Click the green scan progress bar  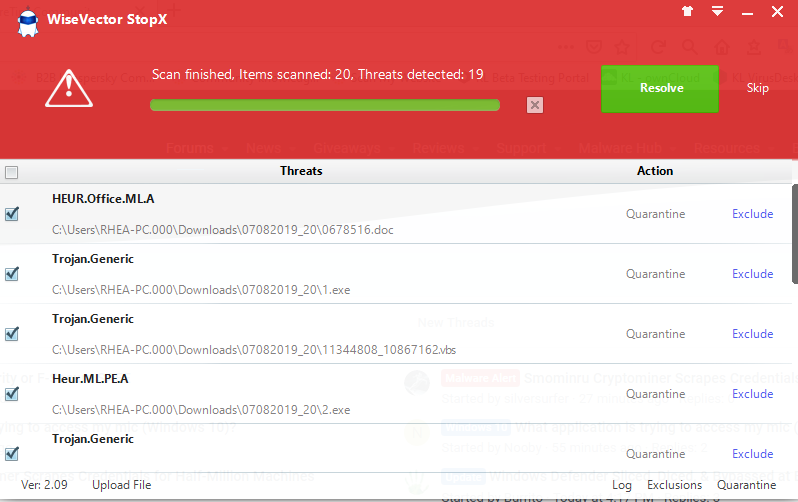point(325,105)
